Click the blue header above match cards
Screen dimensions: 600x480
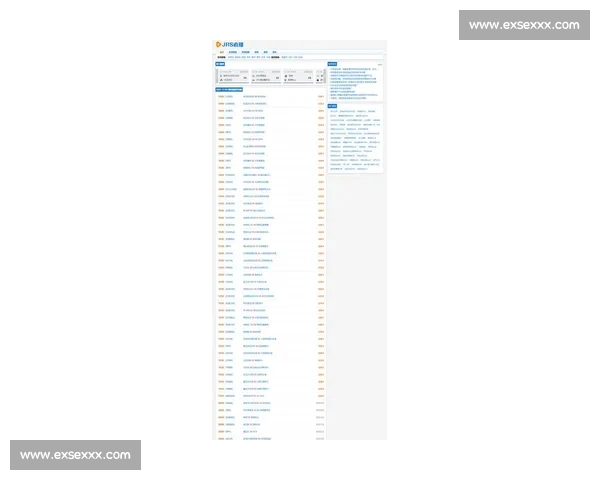(221, 65)
